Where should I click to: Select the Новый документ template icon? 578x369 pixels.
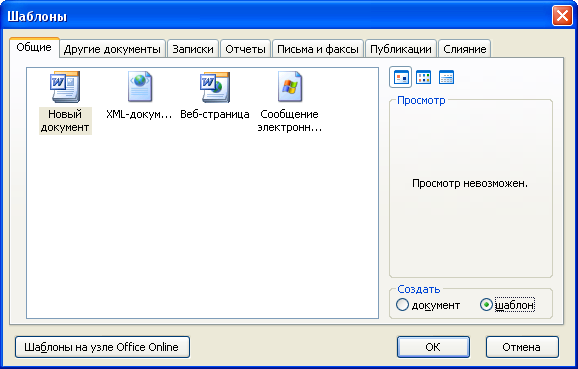pos(65,87)
